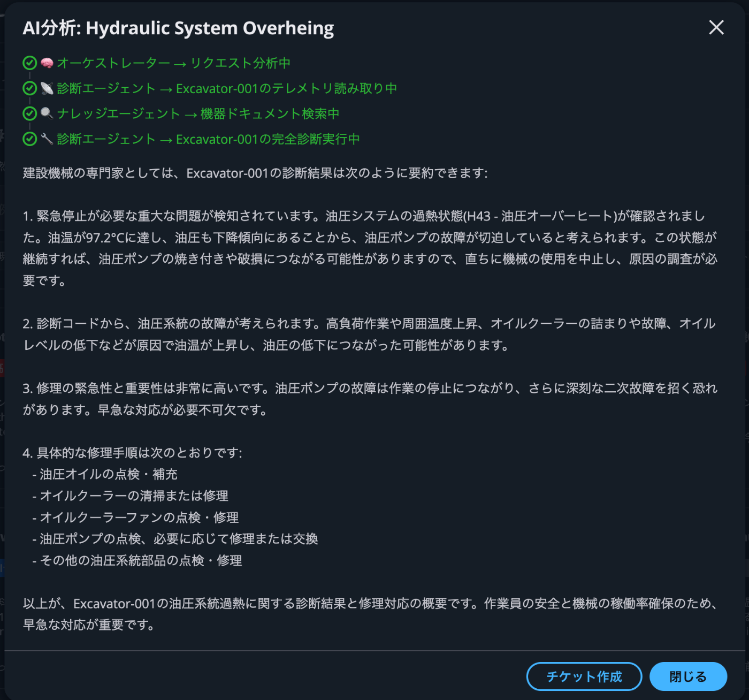
Task: Click the 閉じる button
Action: pos(688,676)
